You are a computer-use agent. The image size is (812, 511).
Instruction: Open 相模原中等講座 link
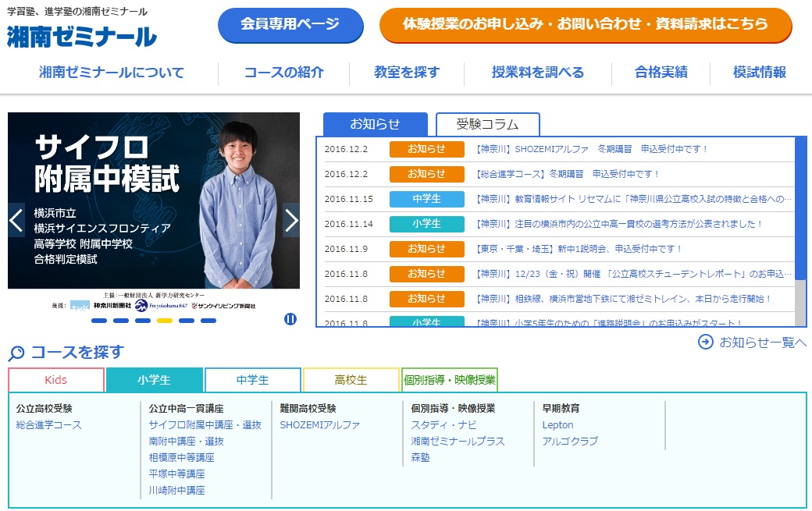(181, 458)
